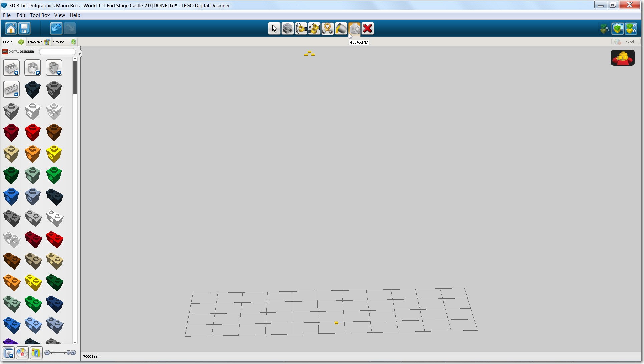Switch to the Bricks tab
Viewport: 644px width, 364px height.
coord(8,42)
